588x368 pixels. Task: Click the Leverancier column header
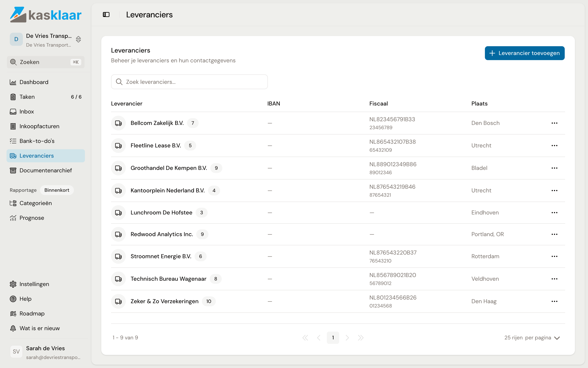(127, 104)
